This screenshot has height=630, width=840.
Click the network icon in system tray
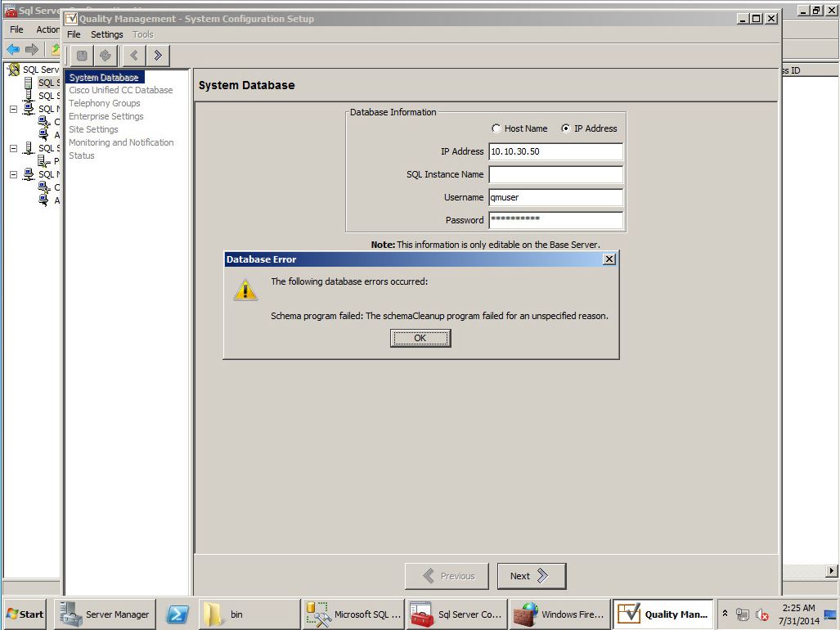click(743, 614)
